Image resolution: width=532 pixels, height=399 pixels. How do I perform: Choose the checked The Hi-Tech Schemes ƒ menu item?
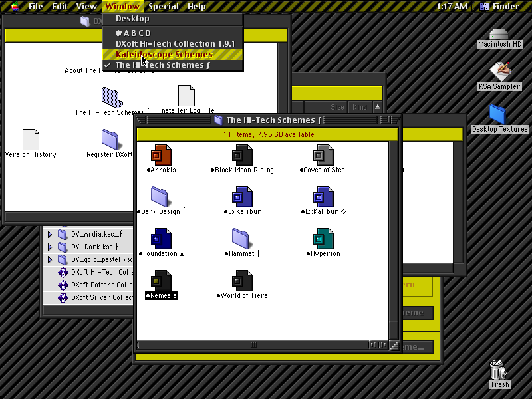point(173,65)
